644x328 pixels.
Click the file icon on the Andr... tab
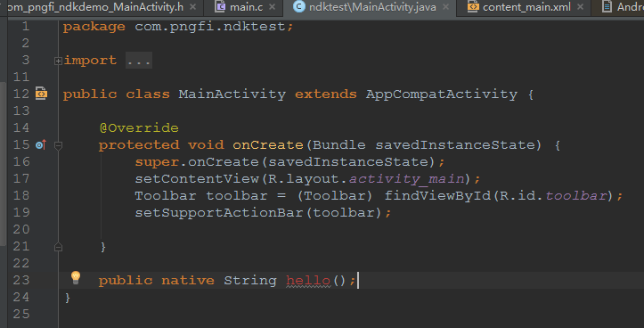coord(607,6)
